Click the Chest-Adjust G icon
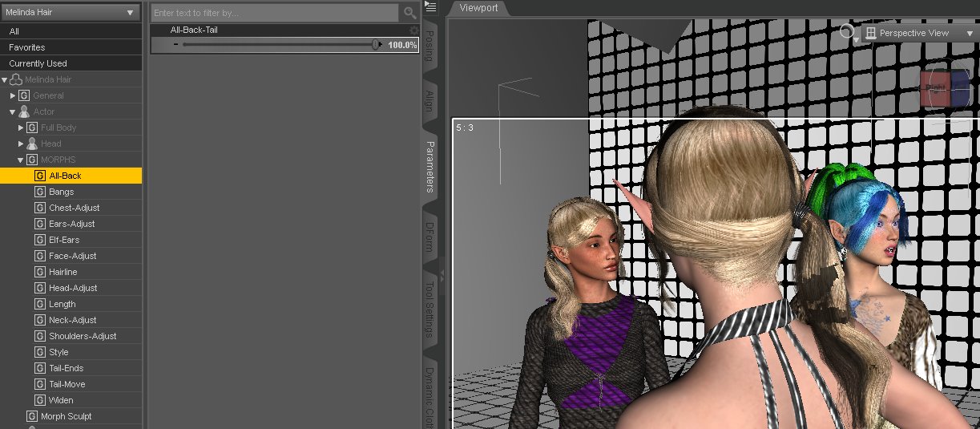 pos(40,208)
